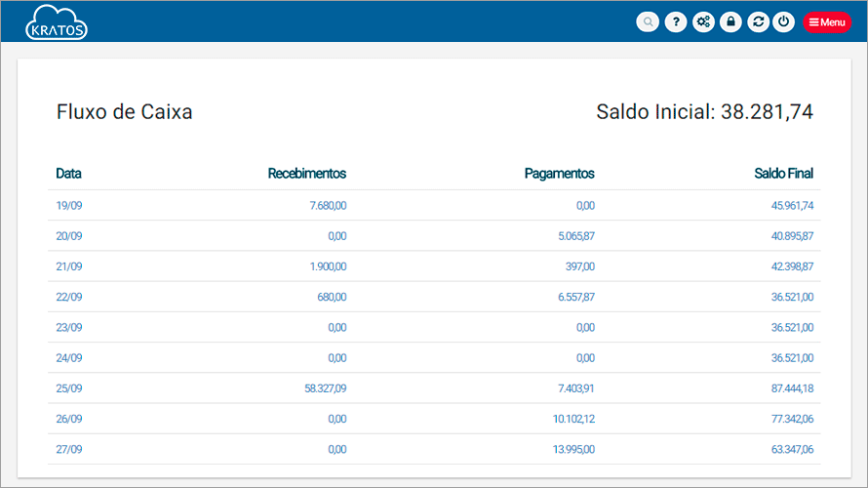Screen dimensions: 868x488
Task: Click final balance 87.444,18
Action: pyautogui.click(x=793, y=388)
